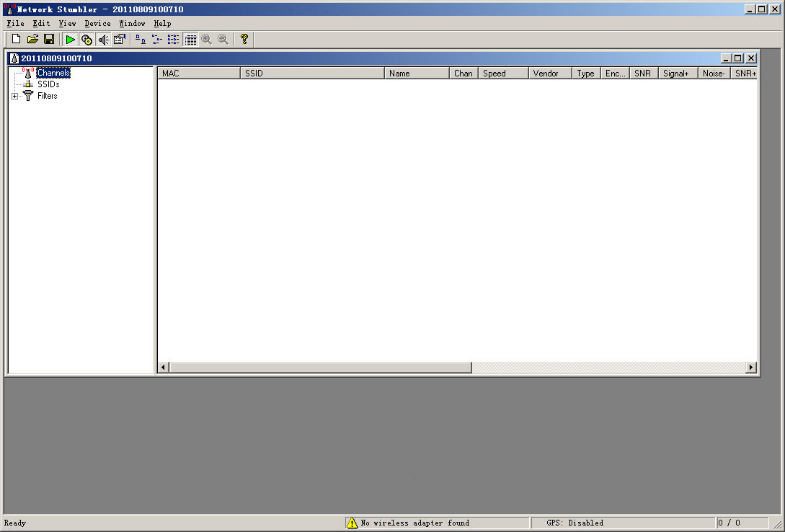Image resolution: width=785 pixels, height=532 pixels.
Task: Open the Options icon in toolbar
Action: click(120, 40)
